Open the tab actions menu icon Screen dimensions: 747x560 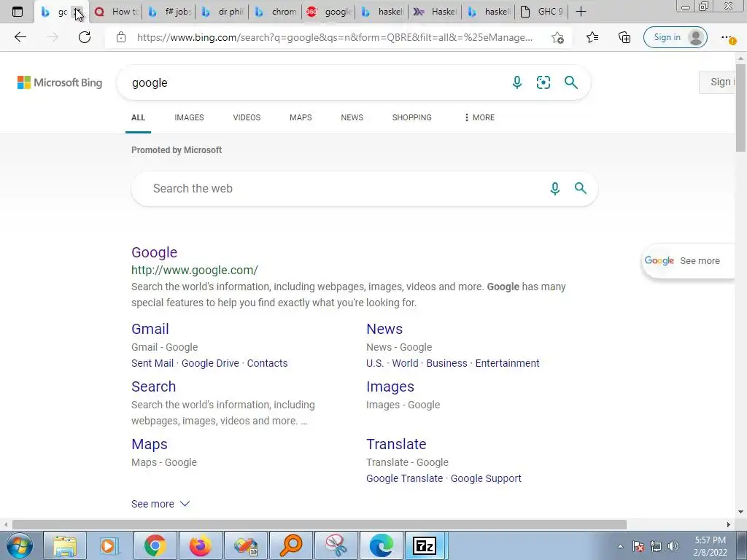click(18, 12)
